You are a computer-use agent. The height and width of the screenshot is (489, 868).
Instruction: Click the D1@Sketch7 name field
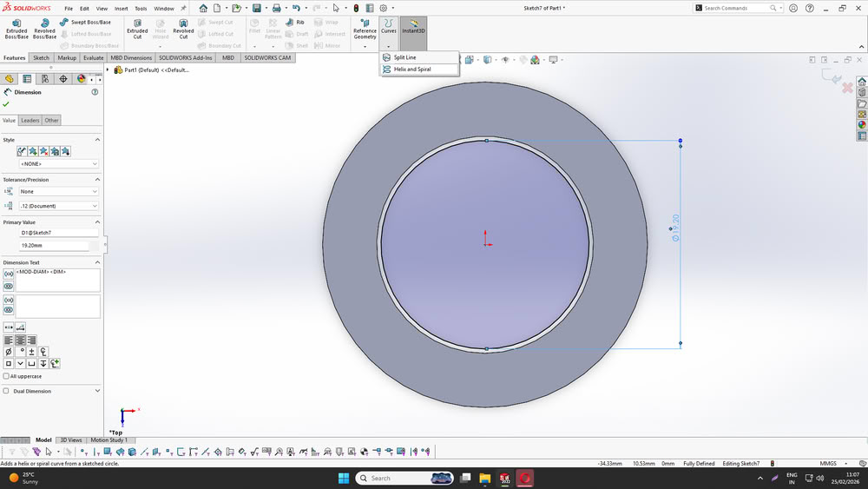click(x=59, y=233)
